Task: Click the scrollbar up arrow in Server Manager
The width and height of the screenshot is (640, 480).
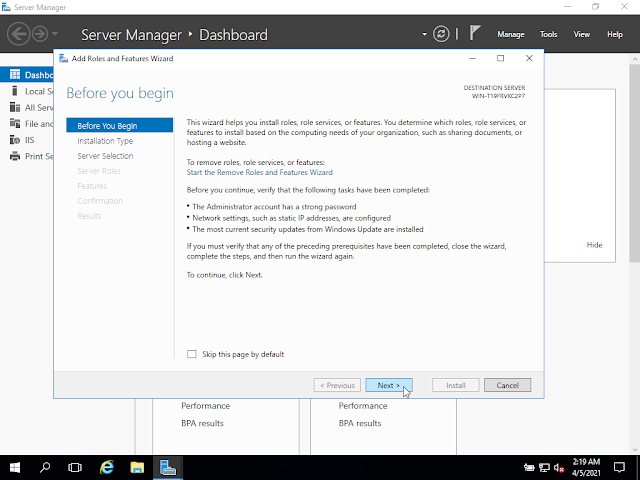Action: coord(635,59)
